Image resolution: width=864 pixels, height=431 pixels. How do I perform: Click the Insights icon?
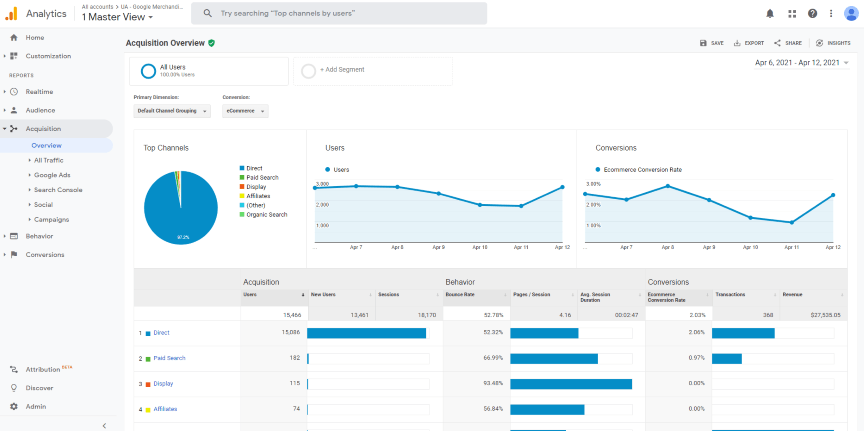(x=819, y=43)
